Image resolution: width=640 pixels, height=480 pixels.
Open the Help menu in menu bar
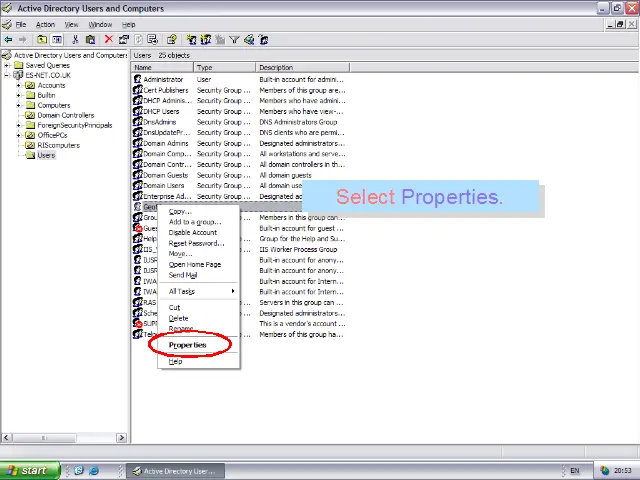coord(129,24)
